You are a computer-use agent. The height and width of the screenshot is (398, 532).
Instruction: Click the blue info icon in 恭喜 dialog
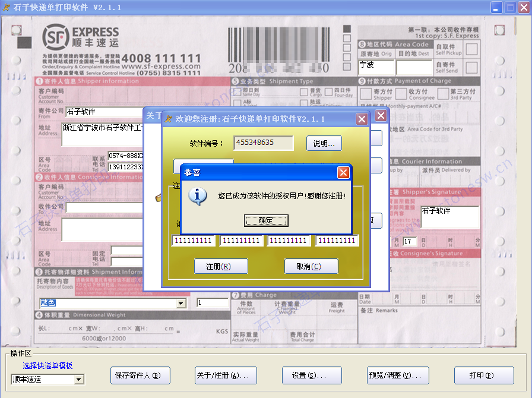click(x=198, y=196)
